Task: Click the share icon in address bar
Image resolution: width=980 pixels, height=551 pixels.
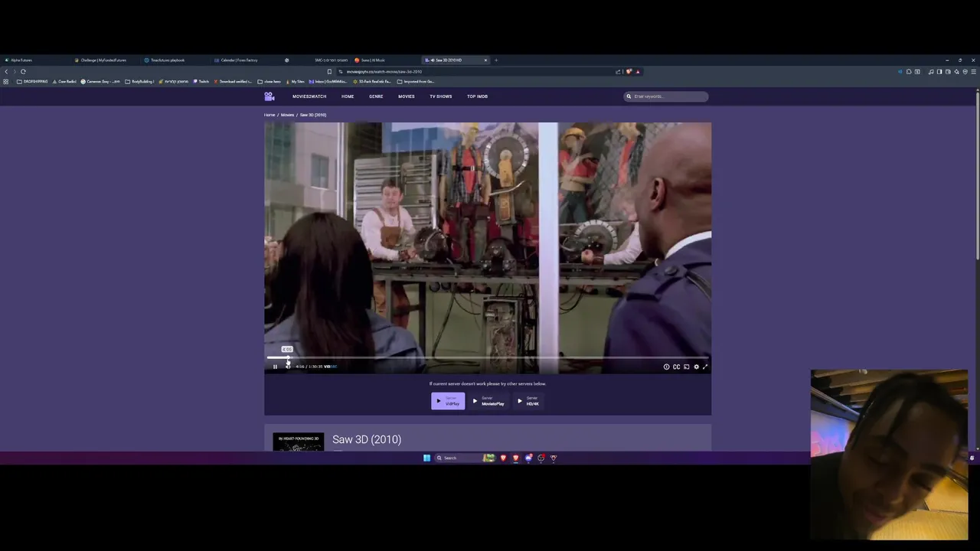Action: pos(618,72)
